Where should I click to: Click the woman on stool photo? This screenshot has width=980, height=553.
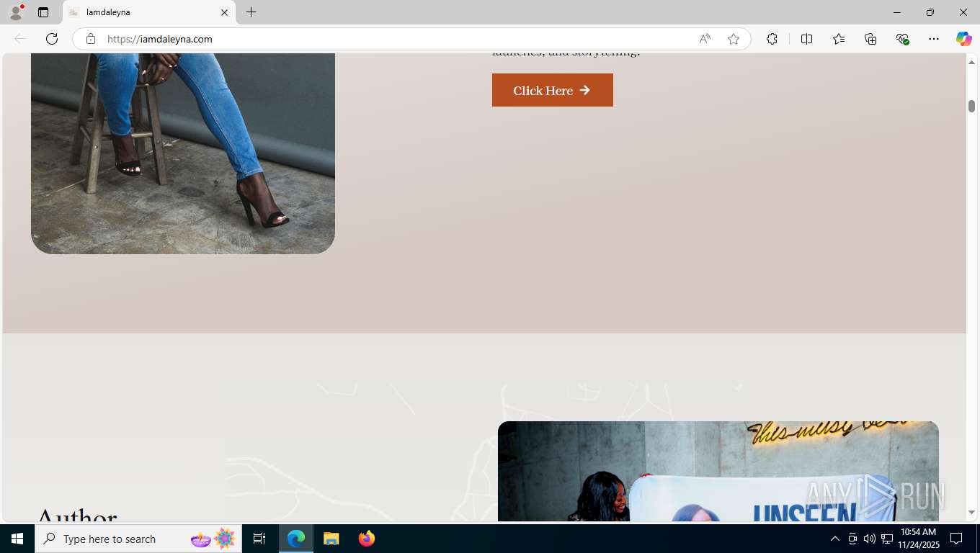[x=183, y=153]
